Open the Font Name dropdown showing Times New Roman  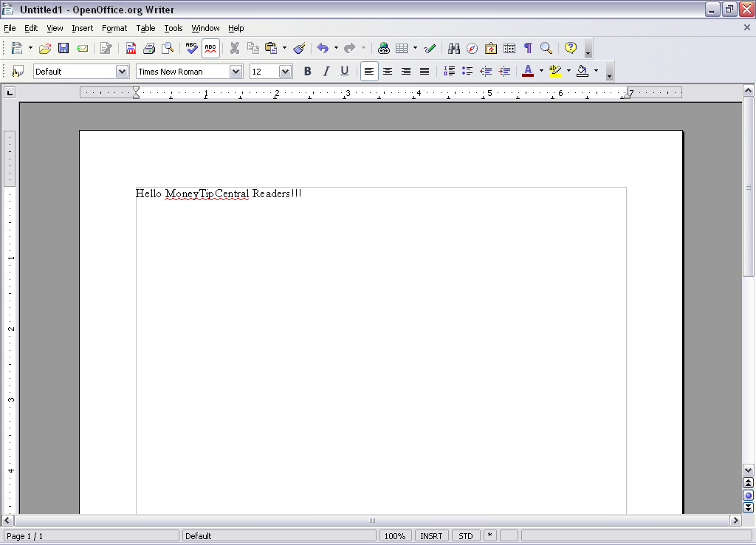(236, 72)
